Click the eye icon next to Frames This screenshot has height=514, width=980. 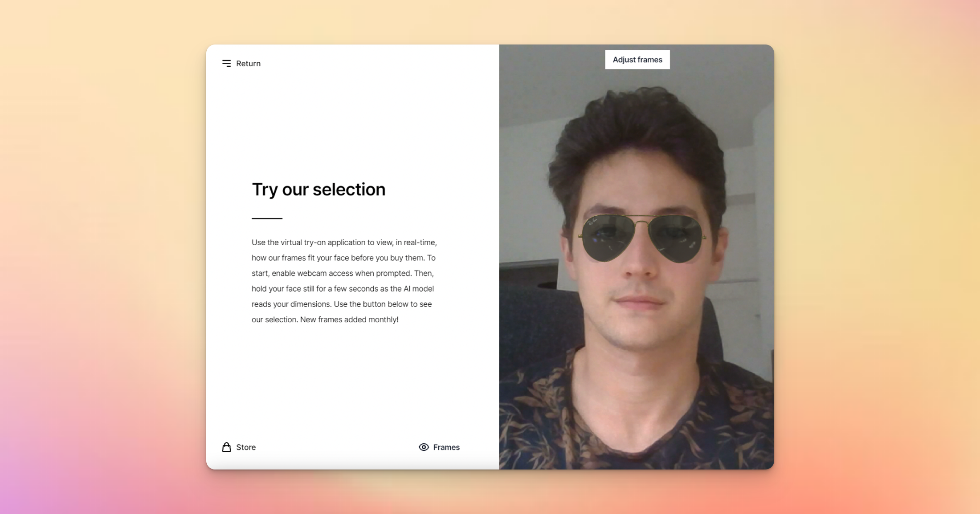(x=424, y=447)
